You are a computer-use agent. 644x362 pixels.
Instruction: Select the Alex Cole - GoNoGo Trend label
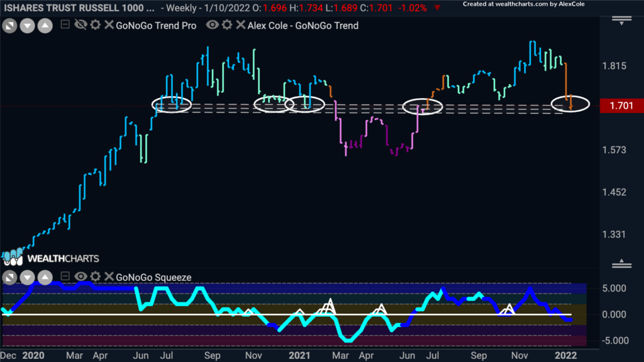[303, 25]
